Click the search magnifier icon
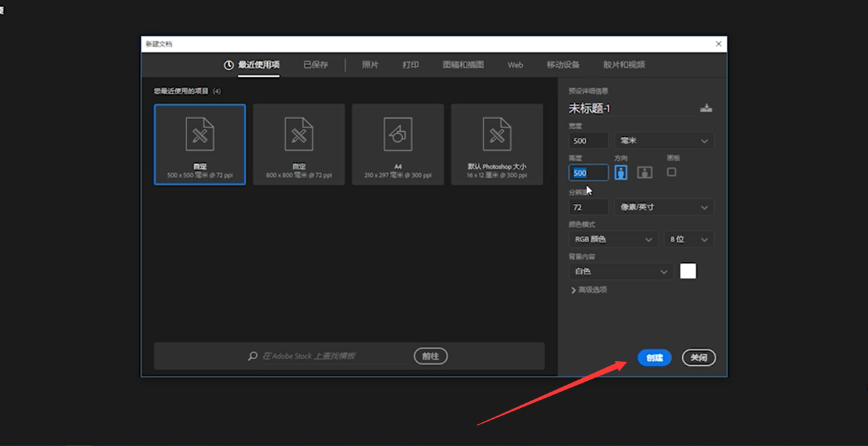The height and width of the screenshot is (446, 868). (253, 356)
